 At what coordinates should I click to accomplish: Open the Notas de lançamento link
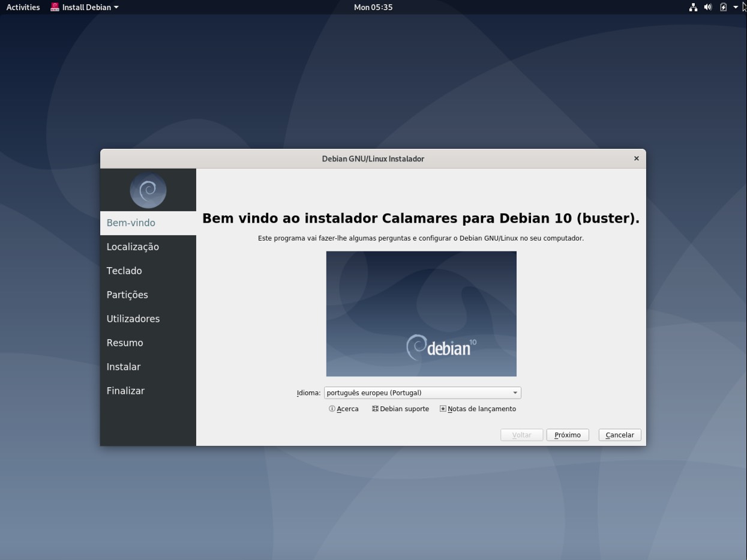point(481,408)
